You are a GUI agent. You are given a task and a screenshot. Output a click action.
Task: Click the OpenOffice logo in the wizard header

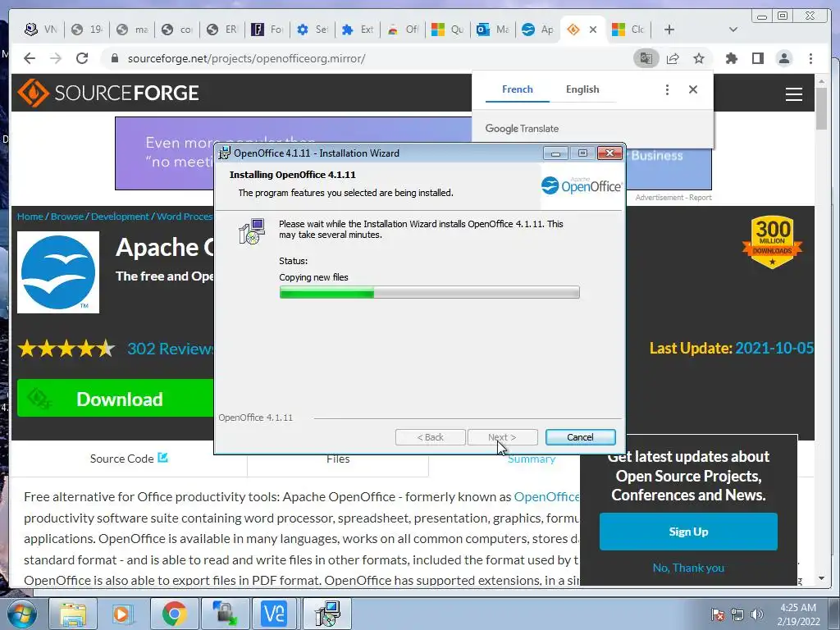tap(582, 185)
